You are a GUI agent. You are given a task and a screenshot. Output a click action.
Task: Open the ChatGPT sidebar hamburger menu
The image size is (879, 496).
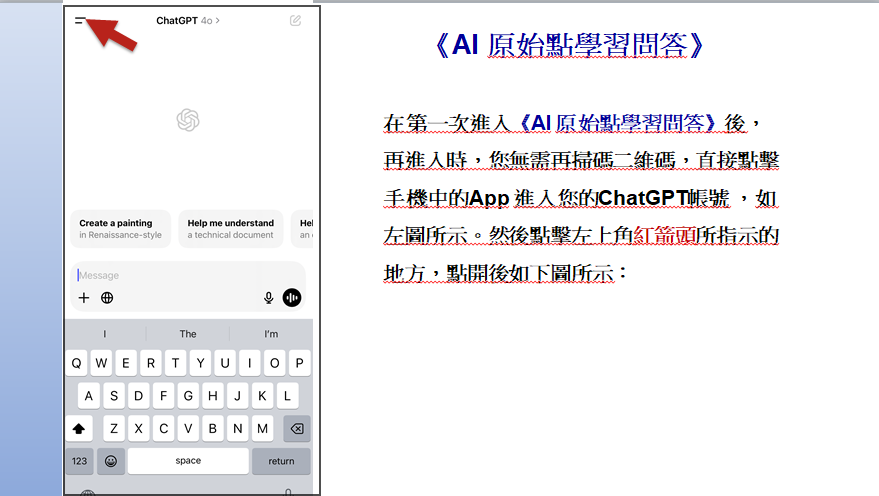80,21
